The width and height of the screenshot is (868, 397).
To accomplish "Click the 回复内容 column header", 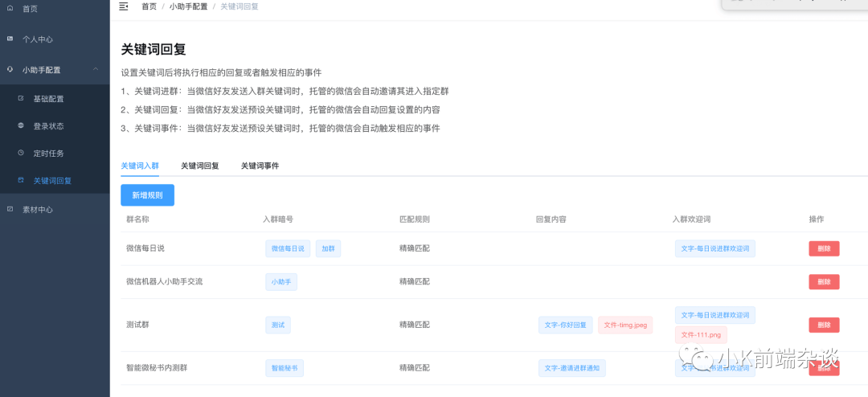I will tap(551, 219).
